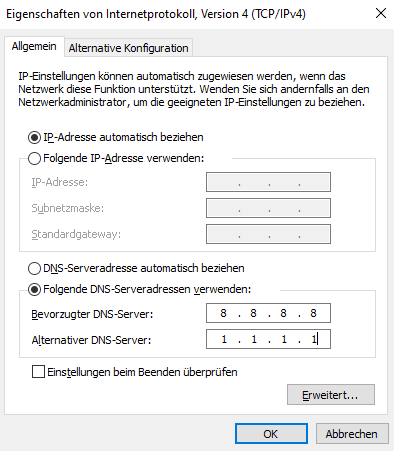The image size is (394, 451).
Task: Confirm with the OK button
Action: coord(271,434)
